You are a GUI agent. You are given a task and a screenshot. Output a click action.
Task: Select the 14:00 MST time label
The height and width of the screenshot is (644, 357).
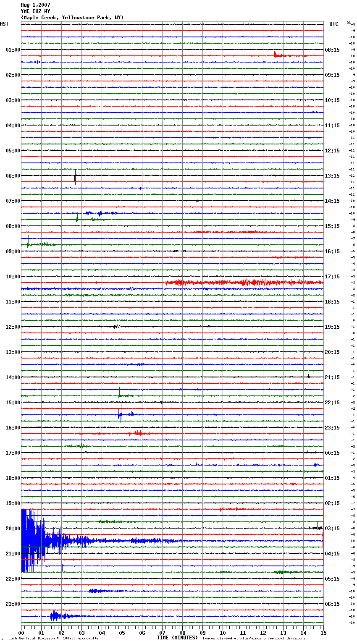[x=13, y=377]
